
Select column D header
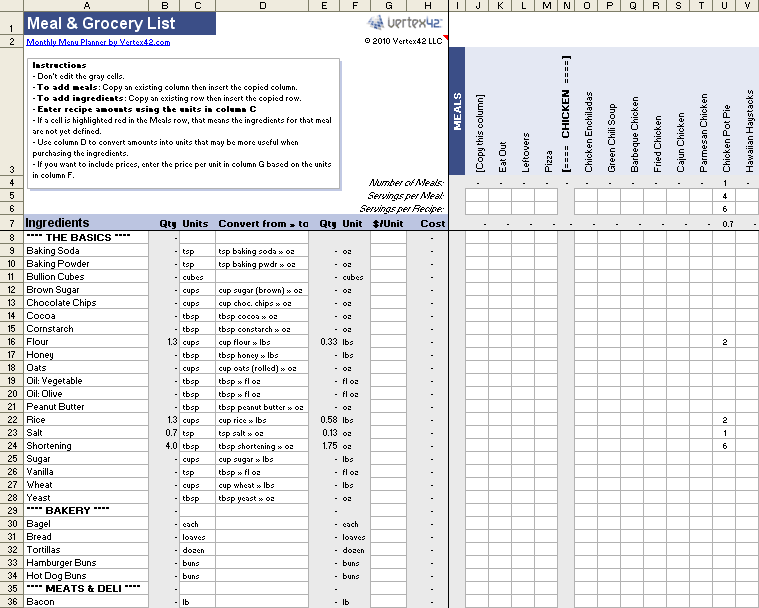pyautogui.click(x=262, y=6)
